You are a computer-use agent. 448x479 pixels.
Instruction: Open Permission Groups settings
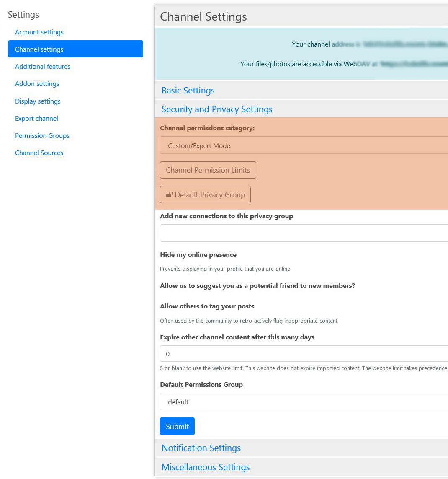pyautogui.click(x=42, y=136)
